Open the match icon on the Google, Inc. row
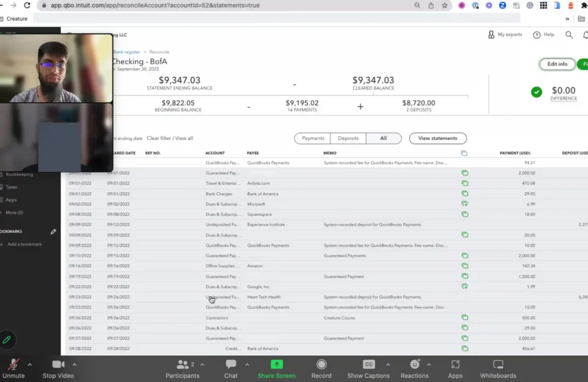588x382 pixels. click(x=465, y=287)
